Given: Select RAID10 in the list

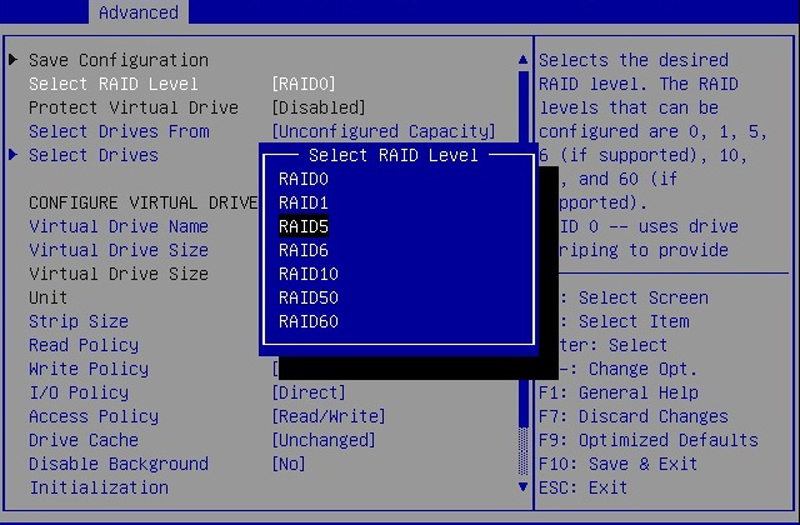Looking at the screenshot, I should [x=309, y=274].
